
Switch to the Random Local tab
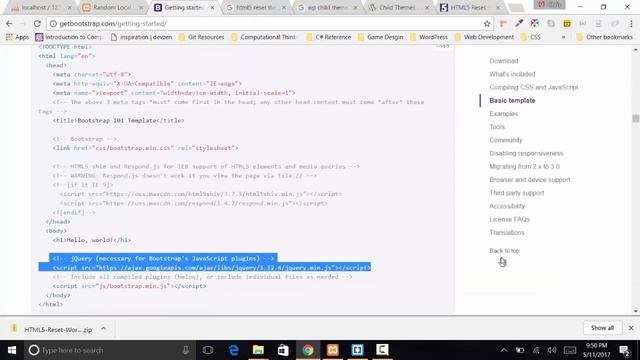(x=112, y=7)
